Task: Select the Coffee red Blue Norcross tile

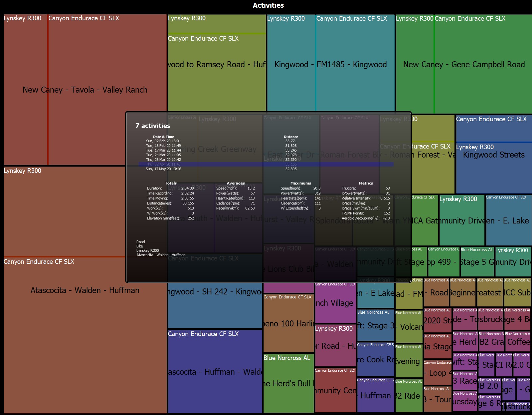Action: coord(518,342)
